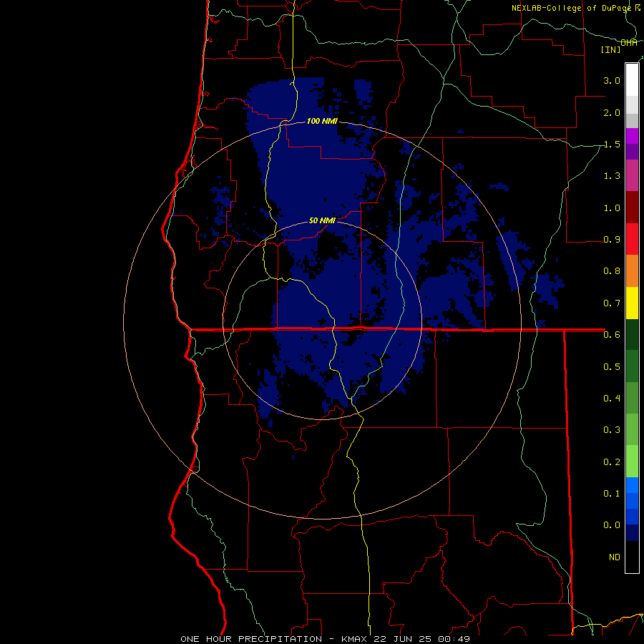Select the yellow swatch beside 0.7

(x=632, y=303)
